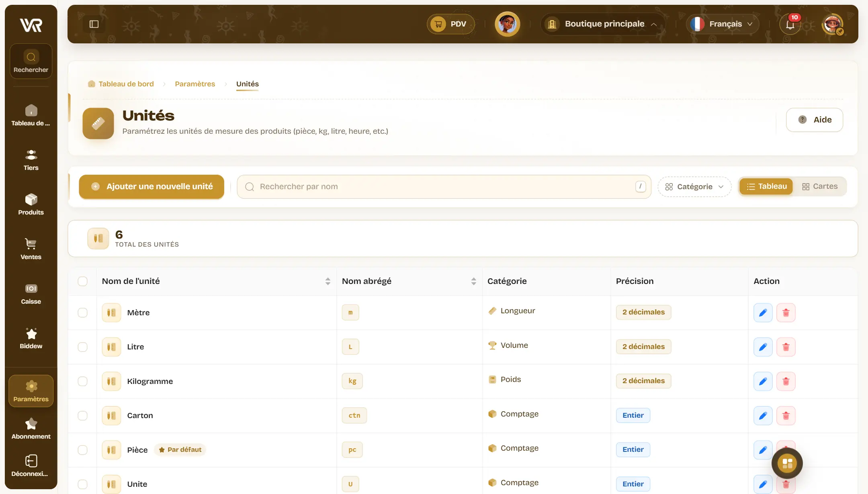Image resolution: width=868 pixels, height=494 pixels.
Task: Go to Tableau de bord breadcrumb
Action: (121, 84)
